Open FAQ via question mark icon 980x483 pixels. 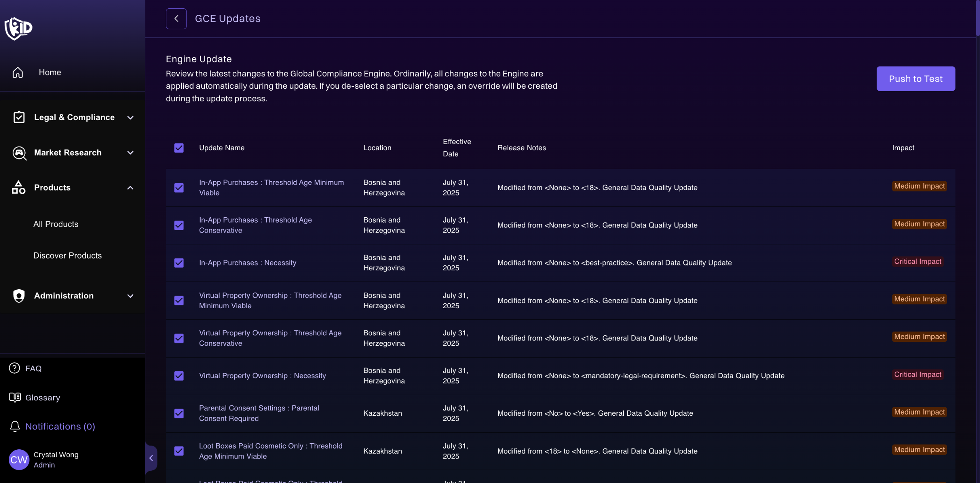tap(15, 368)
